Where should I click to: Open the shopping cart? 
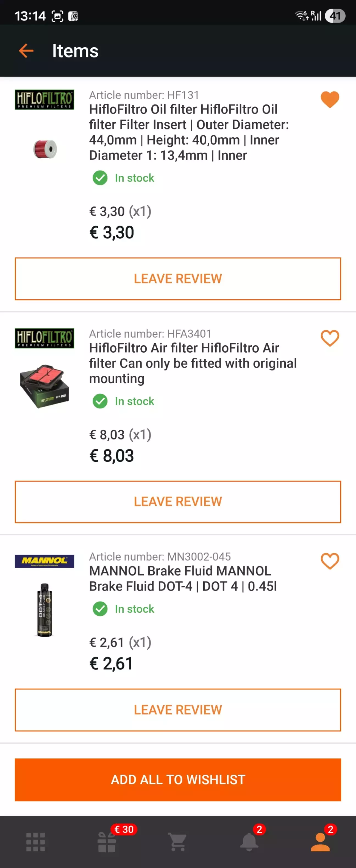(x=178, y=842)
